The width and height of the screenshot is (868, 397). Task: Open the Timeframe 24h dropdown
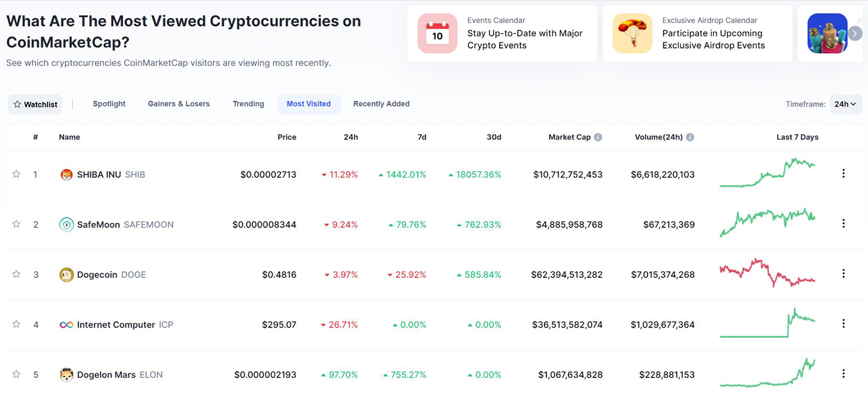pyautogui.click(x=845, y=104)
